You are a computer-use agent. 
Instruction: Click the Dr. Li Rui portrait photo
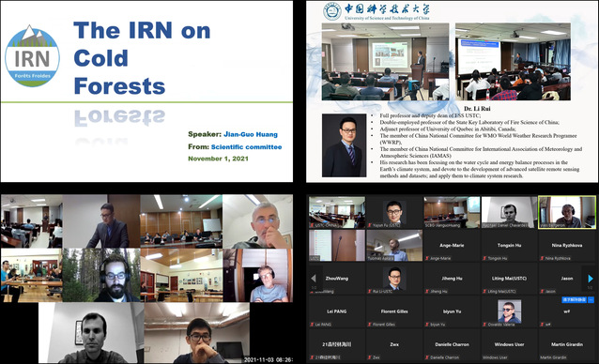click(344, 145)
